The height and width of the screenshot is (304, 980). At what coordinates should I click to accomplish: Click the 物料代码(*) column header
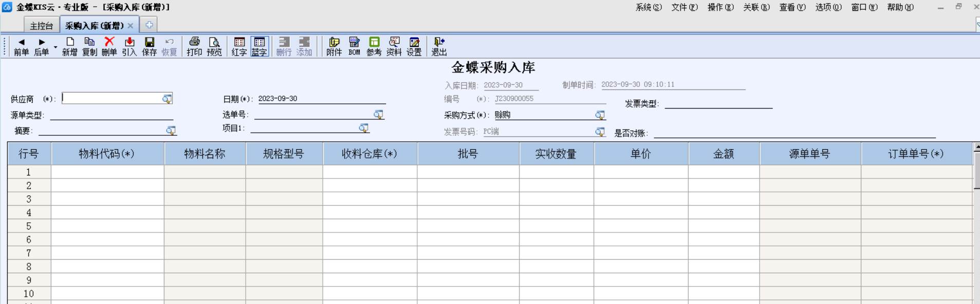point(107,154)
